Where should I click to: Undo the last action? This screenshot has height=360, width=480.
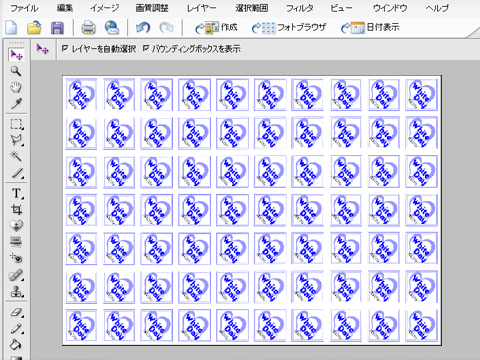(143, 28)
